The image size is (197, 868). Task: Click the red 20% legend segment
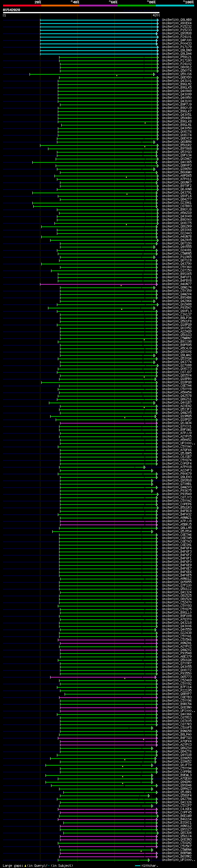point(22,6)
